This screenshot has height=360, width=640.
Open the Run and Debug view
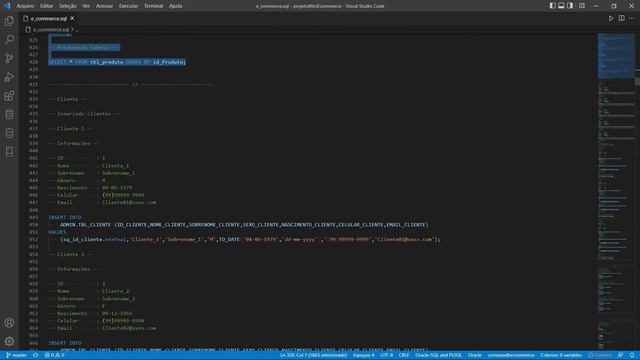point(9,77)
